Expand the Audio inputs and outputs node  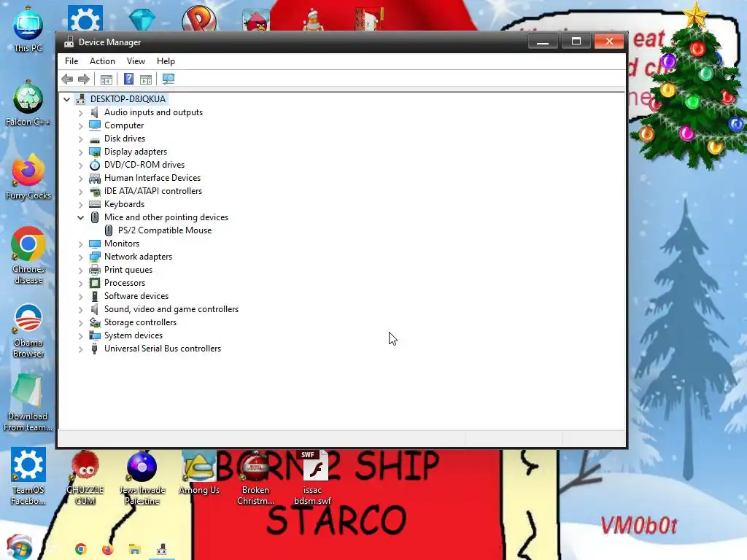pyautogui.click(x=80, y=113)
